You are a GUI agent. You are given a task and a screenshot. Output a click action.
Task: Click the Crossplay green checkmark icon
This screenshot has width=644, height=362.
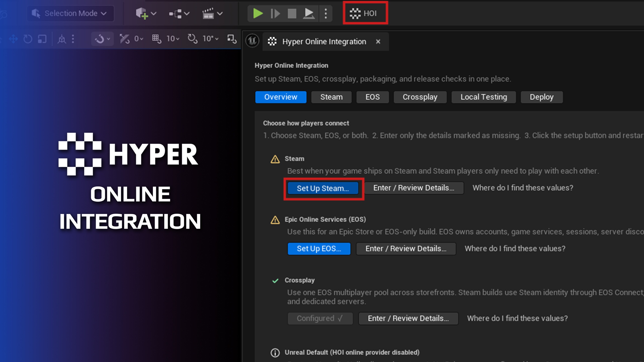click(275, 281)
